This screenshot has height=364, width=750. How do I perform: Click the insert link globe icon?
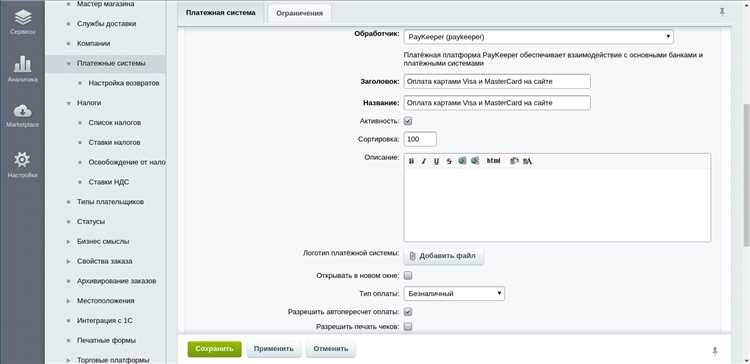(x=462, y=161)
